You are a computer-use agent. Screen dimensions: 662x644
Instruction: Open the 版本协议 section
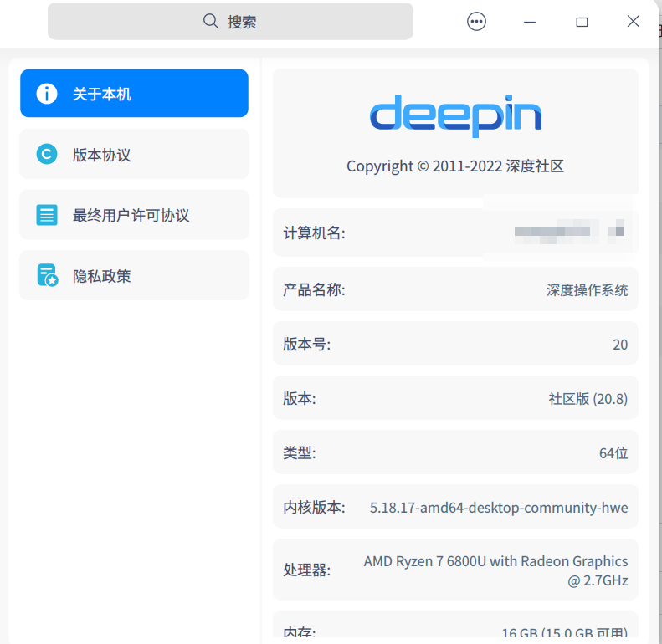134,154
